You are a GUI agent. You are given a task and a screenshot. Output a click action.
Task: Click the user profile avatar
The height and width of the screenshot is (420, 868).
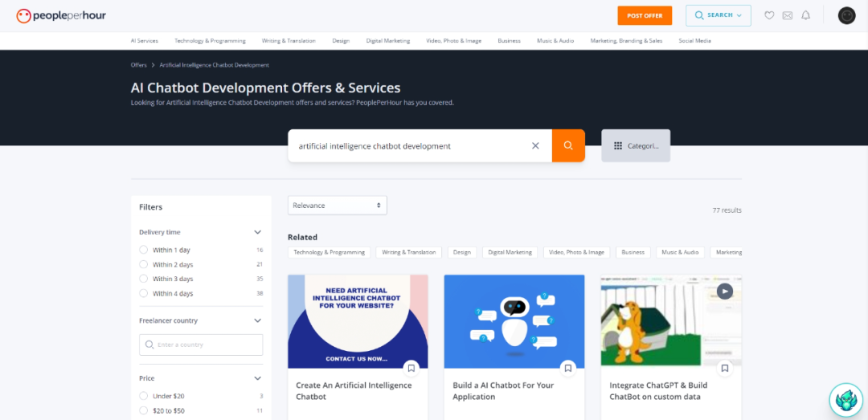click(846, 15)
